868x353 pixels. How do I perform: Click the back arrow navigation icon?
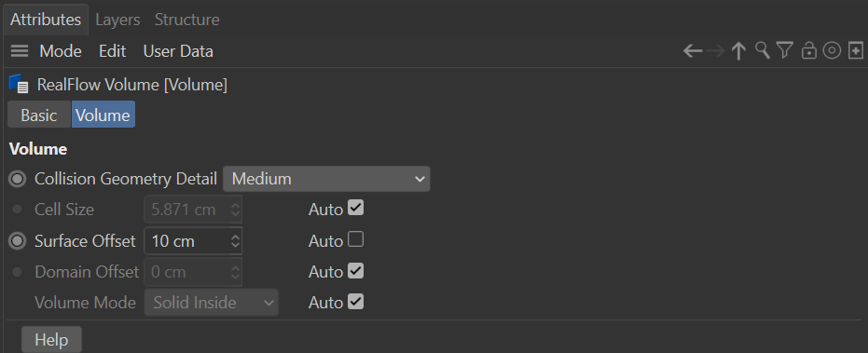(693, 51)
